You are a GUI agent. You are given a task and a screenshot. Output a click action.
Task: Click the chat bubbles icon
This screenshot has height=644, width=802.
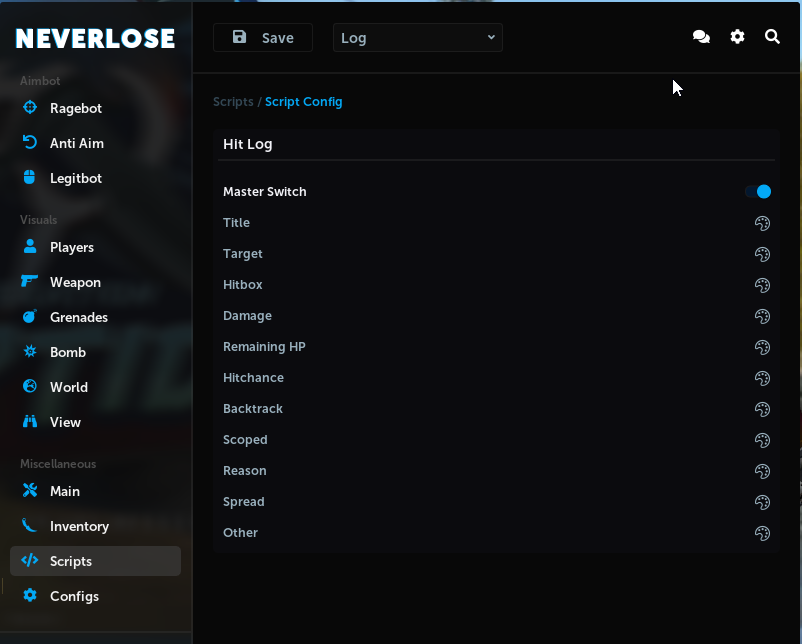[701, 37]
